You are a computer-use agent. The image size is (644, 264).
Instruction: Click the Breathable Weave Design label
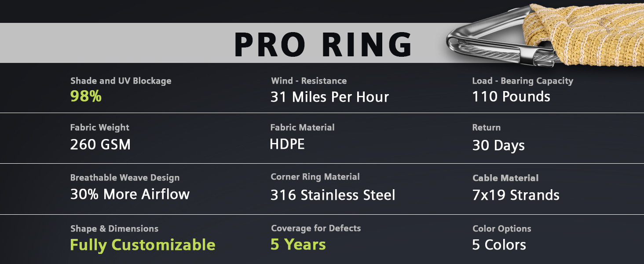coord(125,178)
